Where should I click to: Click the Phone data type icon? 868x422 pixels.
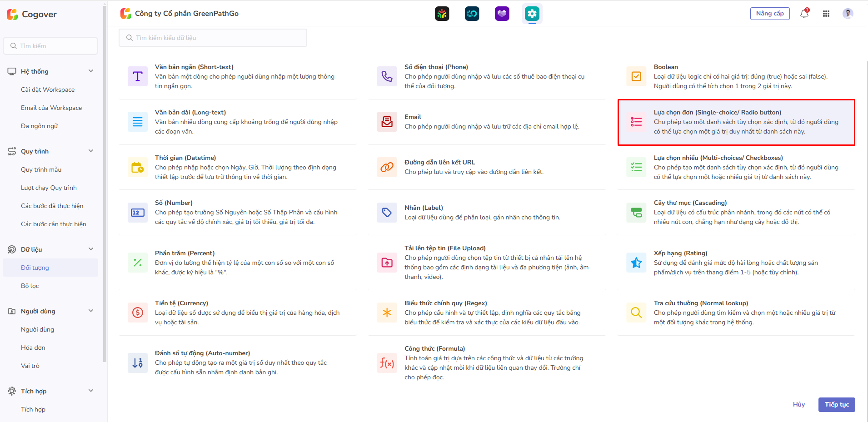(387, 76)
